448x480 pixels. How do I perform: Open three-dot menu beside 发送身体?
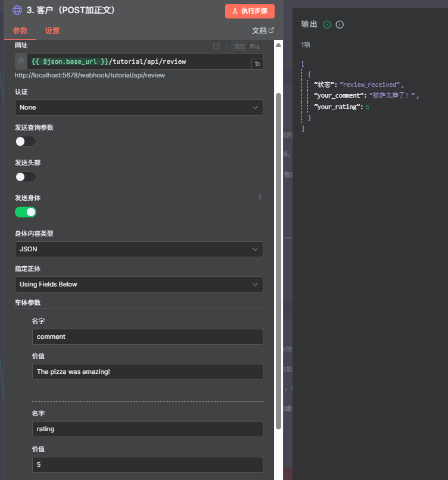click(260, 197)
